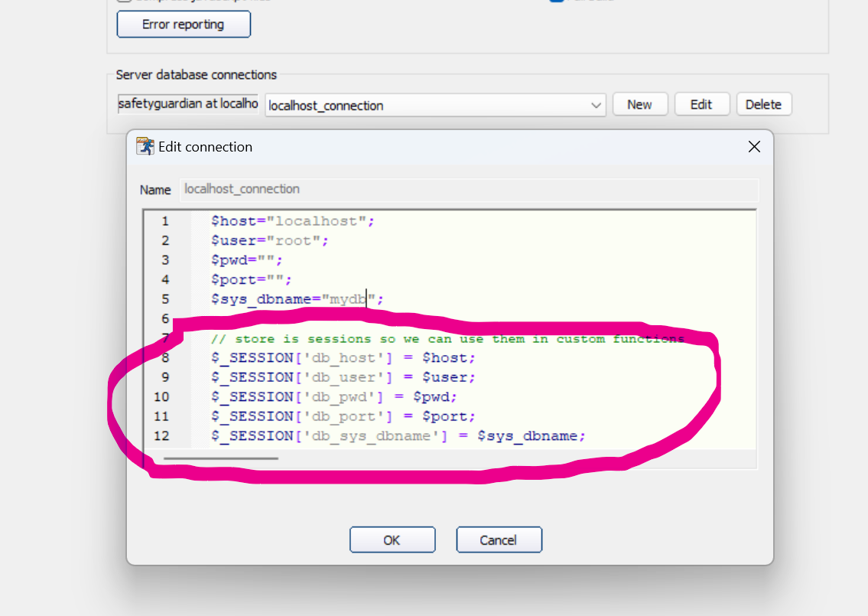Screen dimensions: 868x616
Task: Click the horizontal scrollbar in code editor
Action: (221, 459)
